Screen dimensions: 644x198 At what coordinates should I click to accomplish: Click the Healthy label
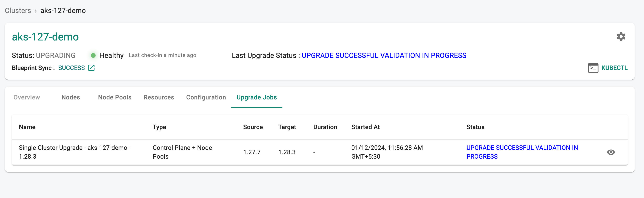112,55
